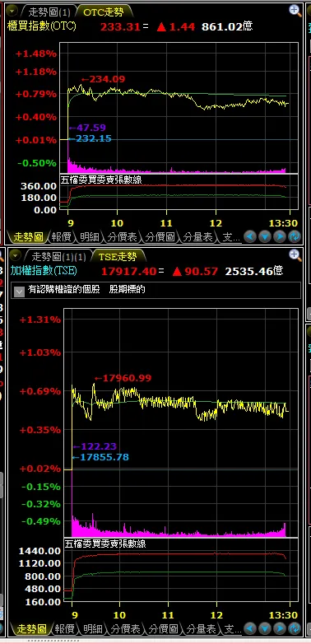The image size is (311, 644).
Task: Click down arrow icon in OTC panel
Action: (x=265, y=236)
